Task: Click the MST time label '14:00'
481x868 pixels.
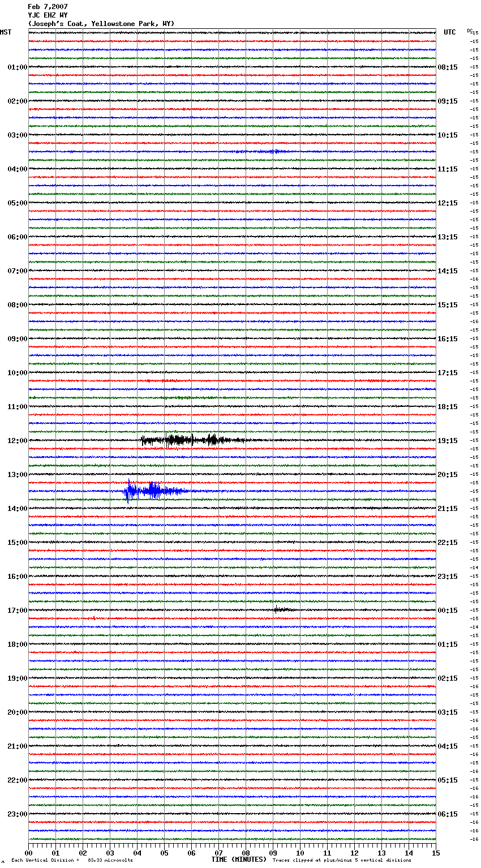Action: [x=18, y=509]
